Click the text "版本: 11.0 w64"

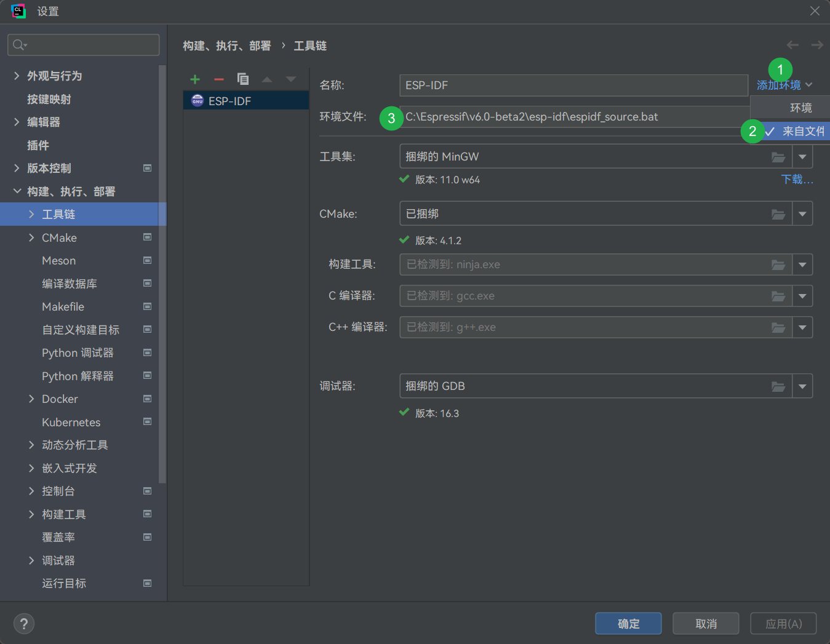point(447,180)
